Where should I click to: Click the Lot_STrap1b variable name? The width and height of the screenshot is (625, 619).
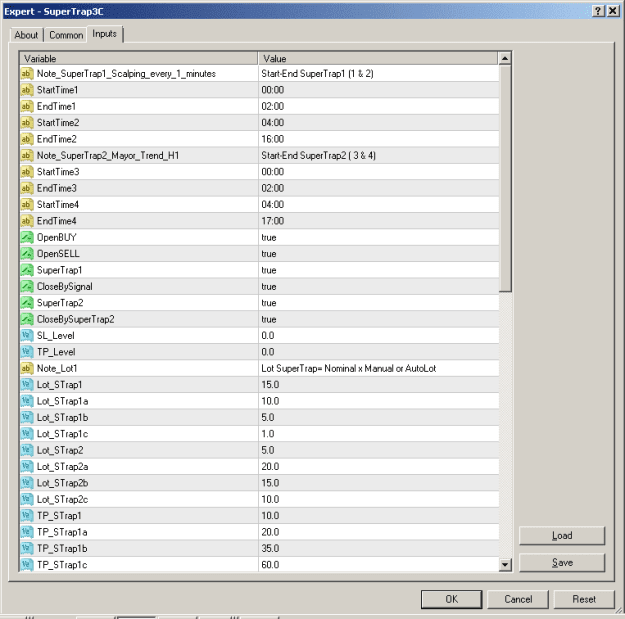[63, 417]
